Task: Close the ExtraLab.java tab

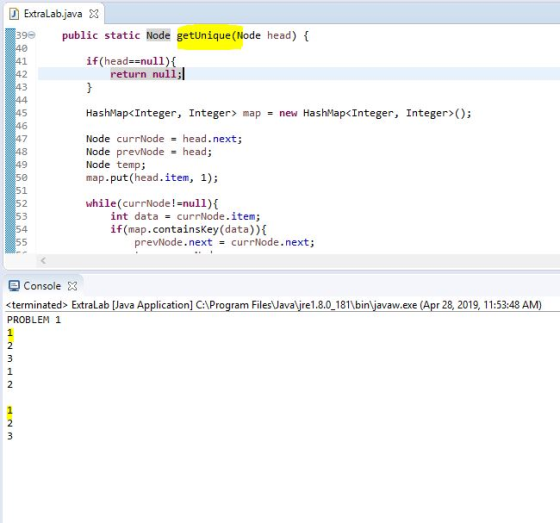Action: coord(94,14)
